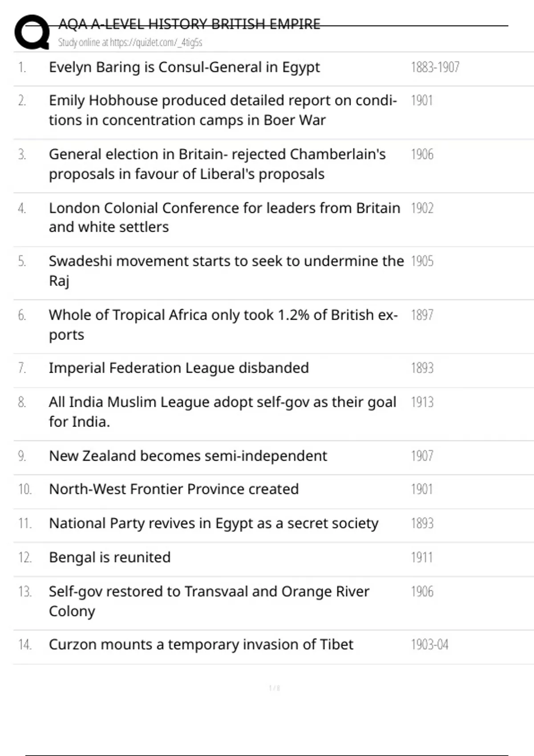Click the 1911 date beside Bengal

point(421,557)
